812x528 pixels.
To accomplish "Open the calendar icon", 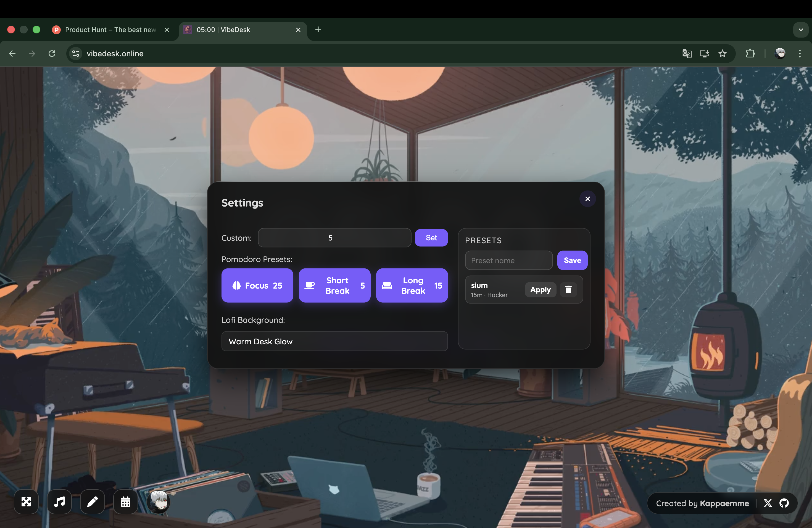I will (125, 501).
